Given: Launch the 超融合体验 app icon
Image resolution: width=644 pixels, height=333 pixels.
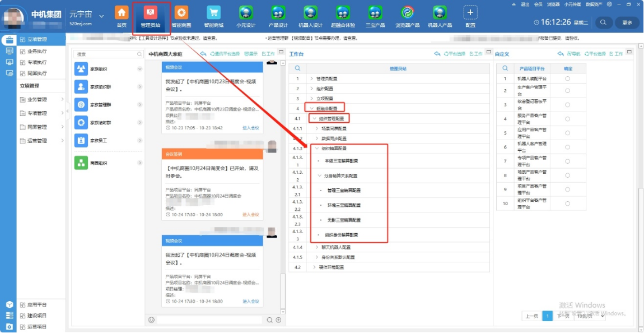Looking at the screenshot, I should click(x=343, y=13).
